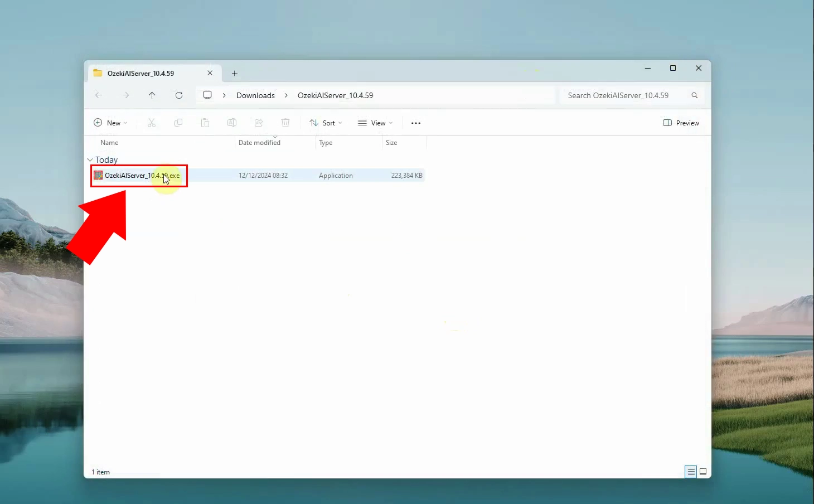The height and width of the screenshot is (504, 814).
Task: Open the Sort dropdown menu
Action: 326,123
